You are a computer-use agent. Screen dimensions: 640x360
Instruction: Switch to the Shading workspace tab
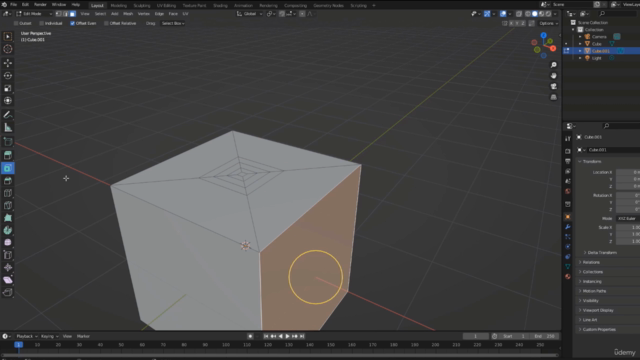[220, 6]
